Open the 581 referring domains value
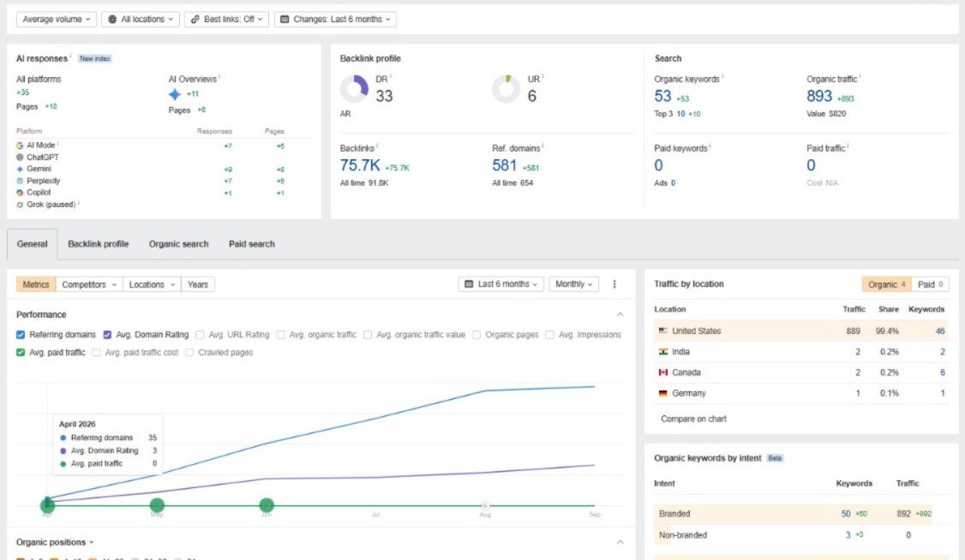Viewport: 965px width, 560px height. 504,165
